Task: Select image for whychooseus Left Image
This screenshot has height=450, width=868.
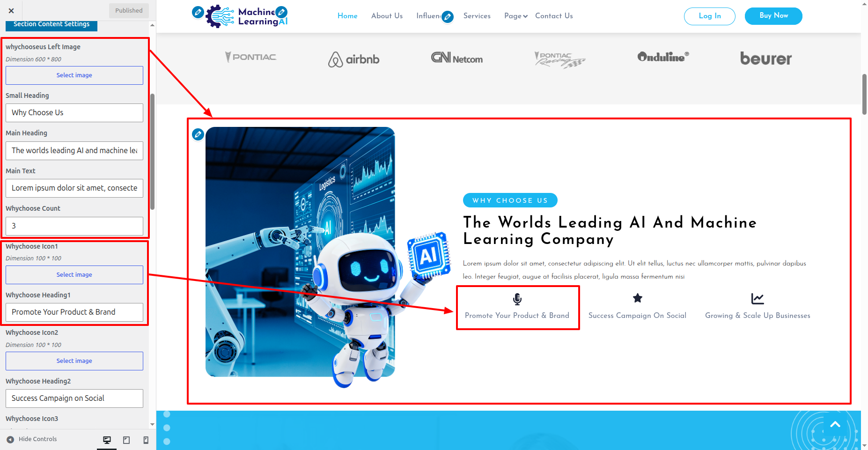Action: click(74, 75)
